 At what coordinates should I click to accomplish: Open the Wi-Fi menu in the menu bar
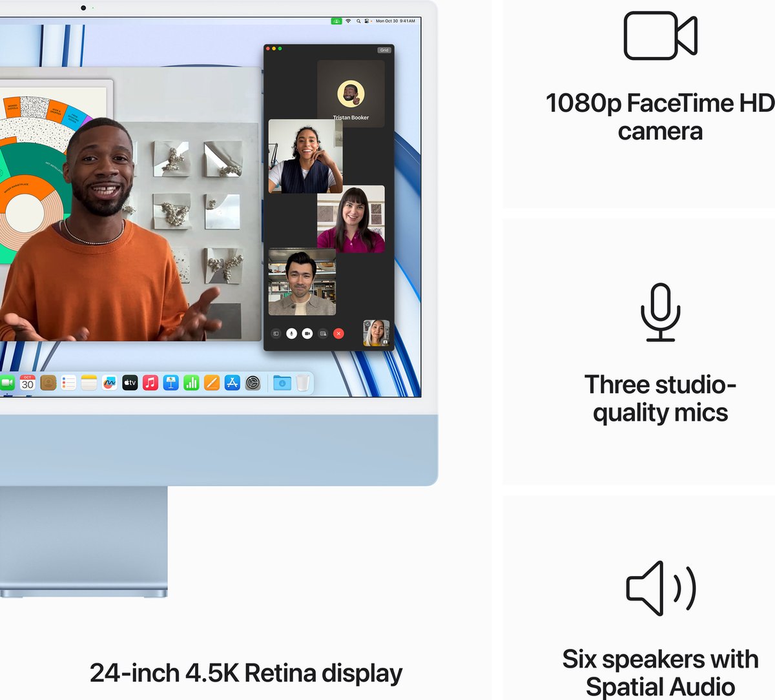(348, 20)
